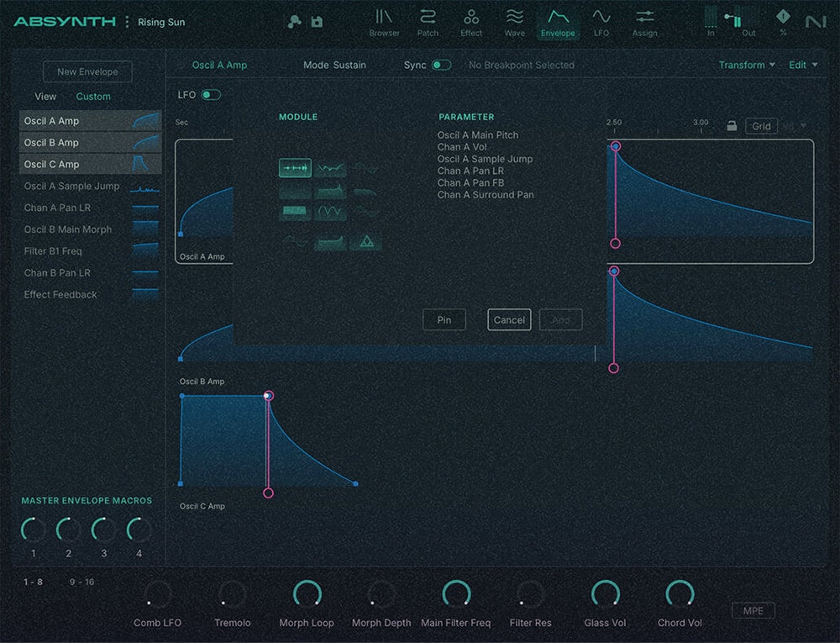Open the Effect page
Screen dimensions: 840x643
pos(471,22)
